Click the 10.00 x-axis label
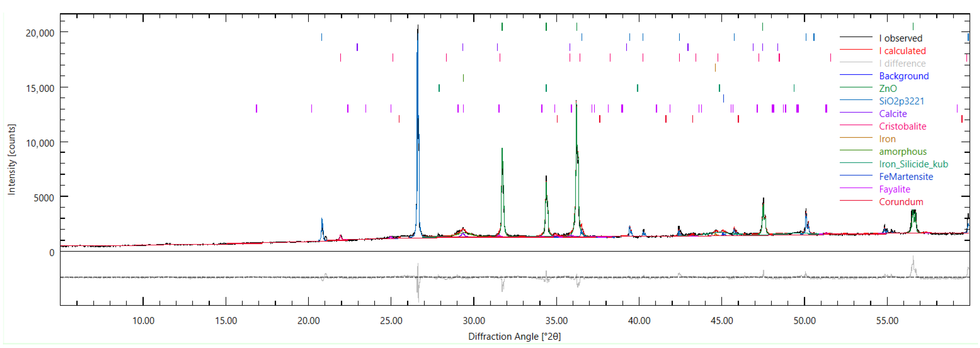The image size is (980, 348). (x=143, y=321)
